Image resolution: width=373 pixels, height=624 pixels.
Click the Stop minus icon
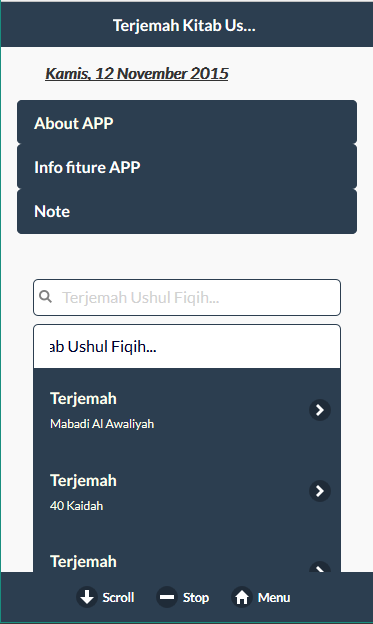coord(167,597)
